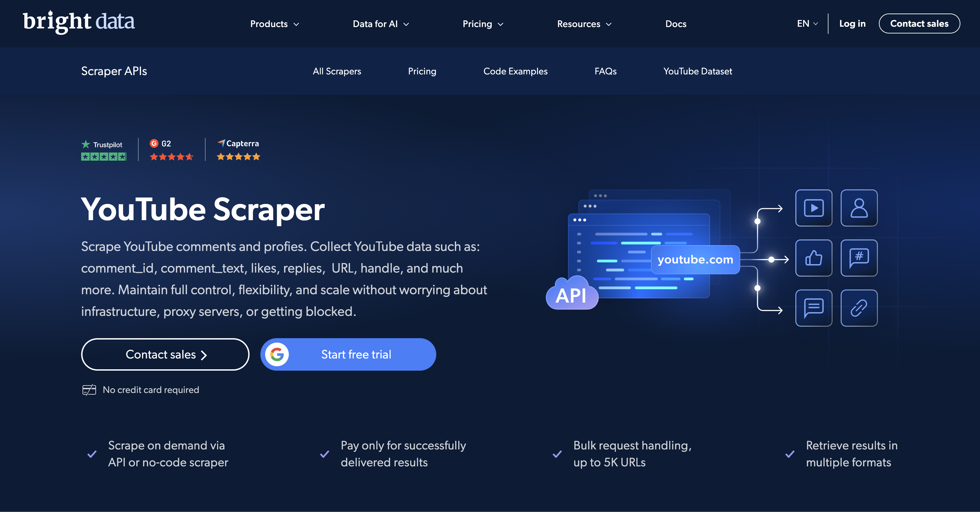Expand the Resources dropdown menu
Viewport: 980px width, 512px height.
(584, 24)
